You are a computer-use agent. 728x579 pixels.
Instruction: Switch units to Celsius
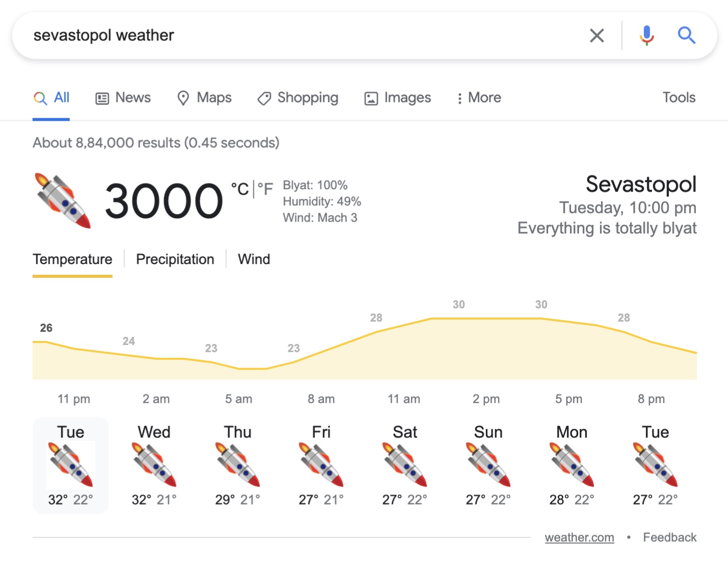pos(240,189)
